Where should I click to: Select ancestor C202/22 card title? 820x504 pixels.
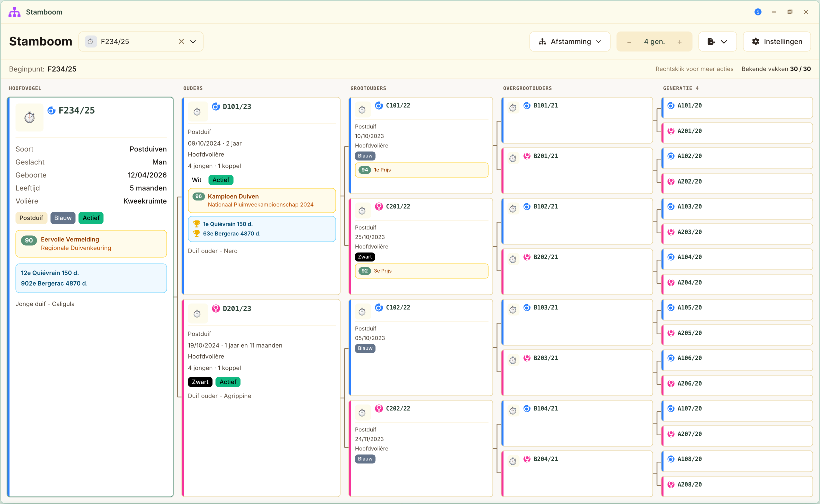point(398,408)
